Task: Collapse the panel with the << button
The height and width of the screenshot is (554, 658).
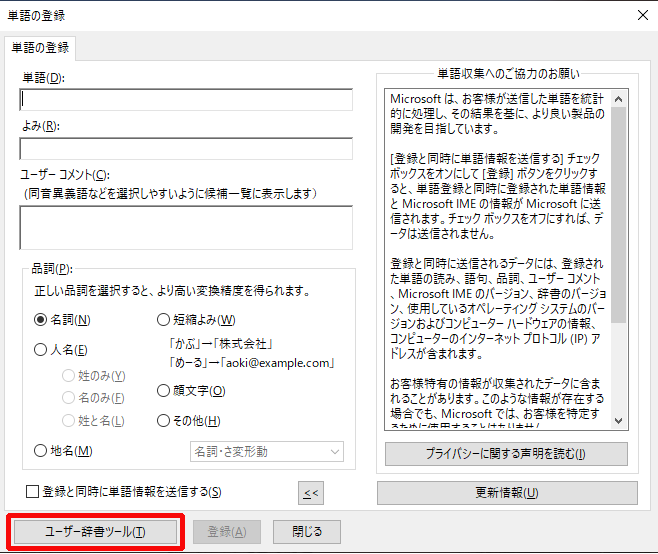Action: click(310, 492)
